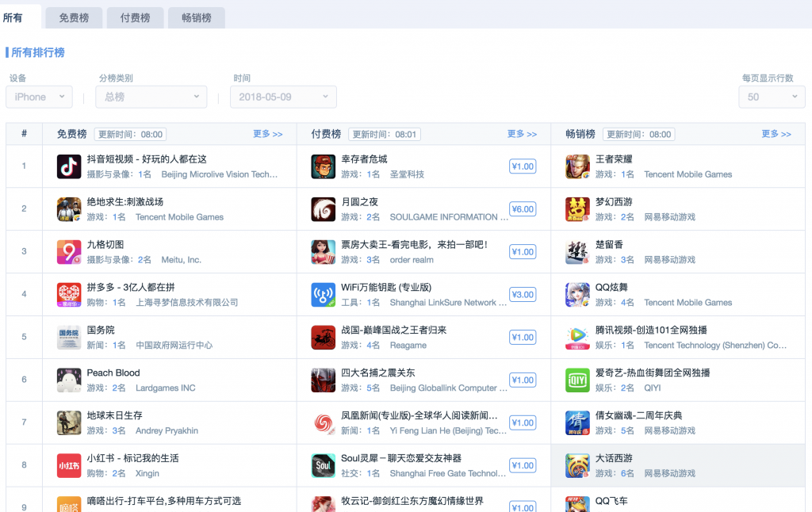The width and height of the screenshot is (812, 512).
Task: Click the PUBG Stimulating Battlefield game icon
Action: pos(69,209)
